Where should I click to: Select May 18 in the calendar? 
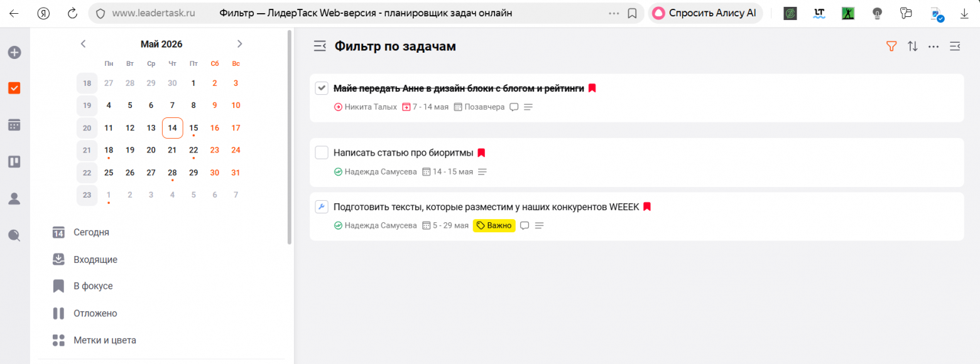(x=109, y=150)
